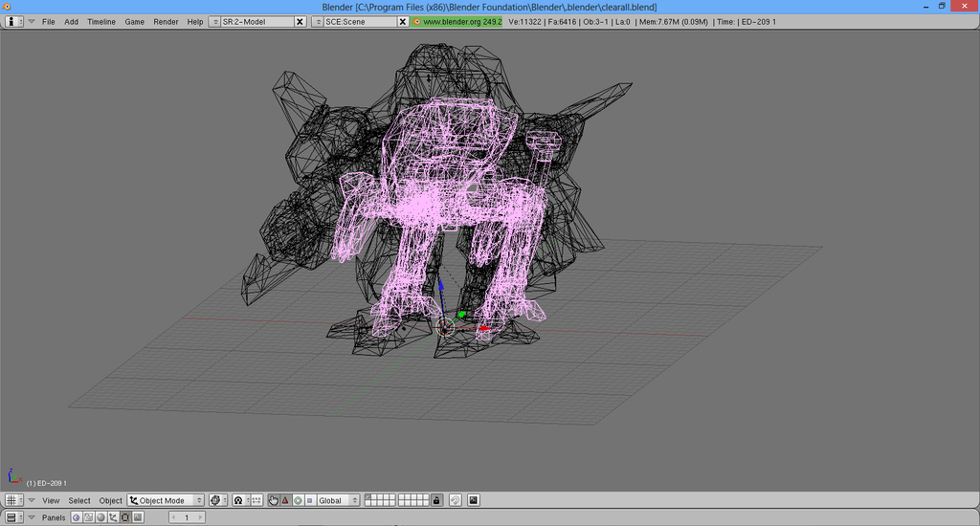Click the current frame field showing 1

[x=187, y=517]
